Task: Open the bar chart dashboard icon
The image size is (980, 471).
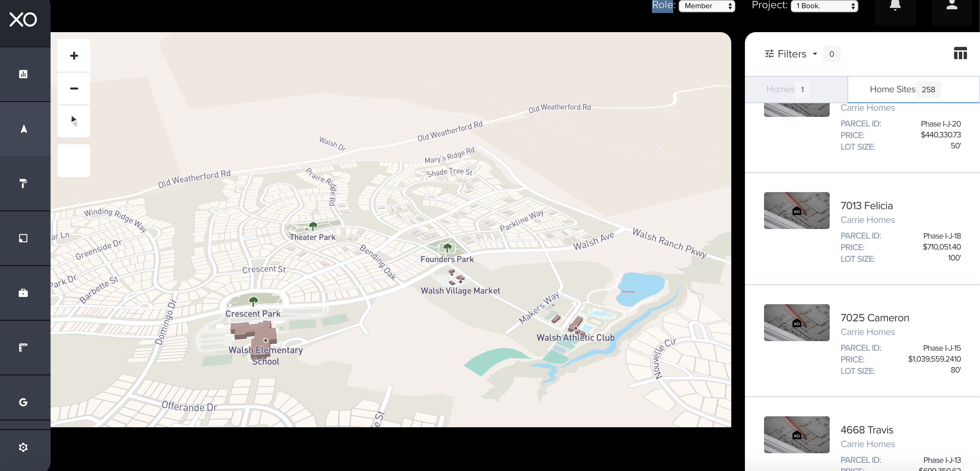Action: pos(23,74)
